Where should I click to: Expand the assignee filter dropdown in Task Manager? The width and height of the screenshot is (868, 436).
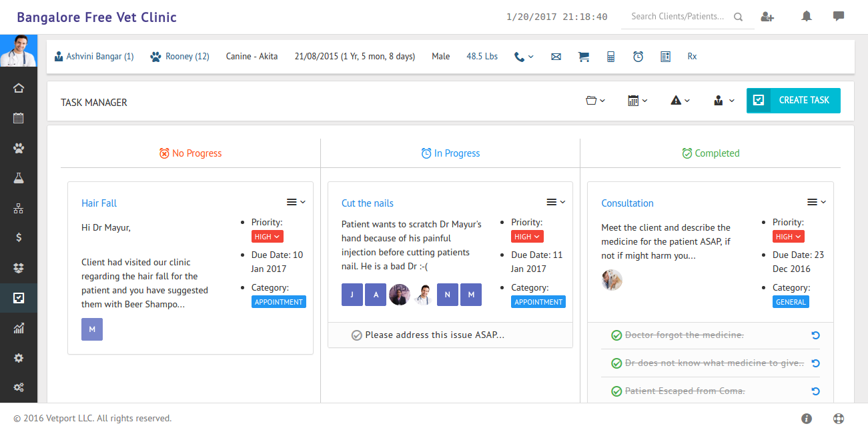723,100
